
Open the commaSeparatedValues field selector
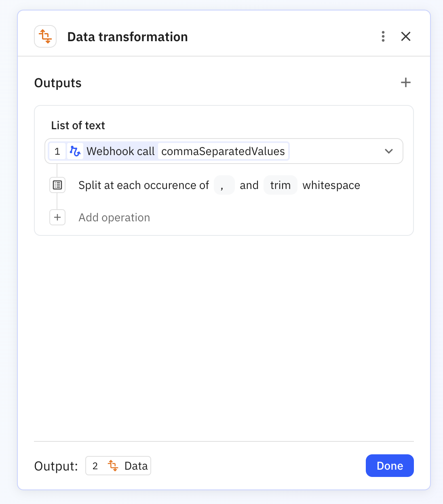click(x=223, y=151)
